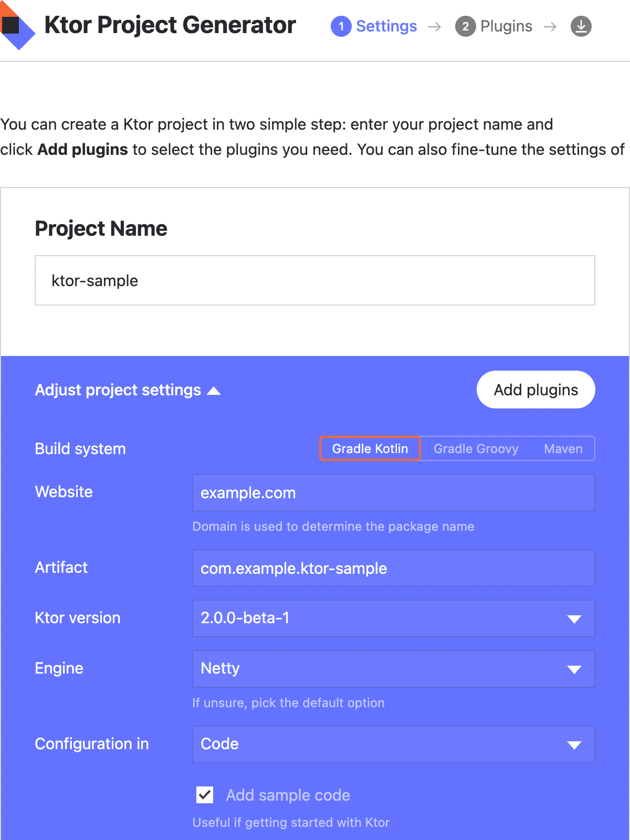Click the Add sample code label
Screen dimensions: 630x840
point(288,795)
